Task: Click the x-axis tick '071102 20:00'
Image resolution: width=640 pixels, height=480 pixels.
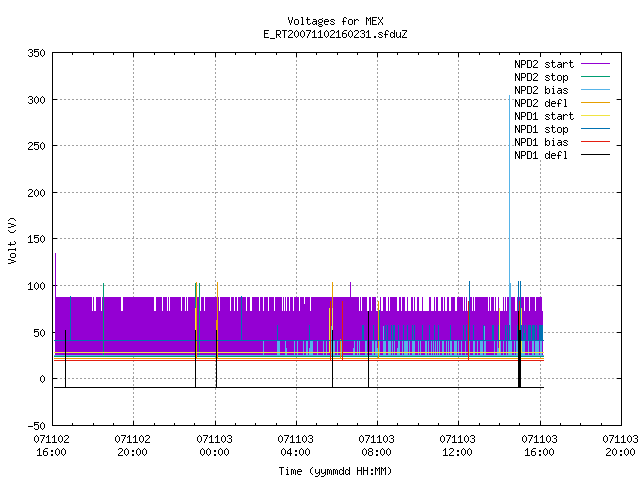Action: tap(133, 446)
